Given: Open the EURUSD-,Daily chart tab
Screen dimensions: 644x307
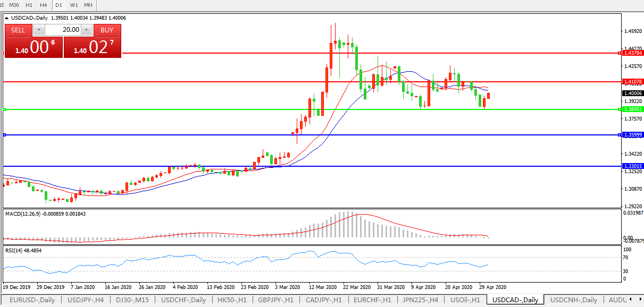Looking at the screenshot, I should (32, 300).
